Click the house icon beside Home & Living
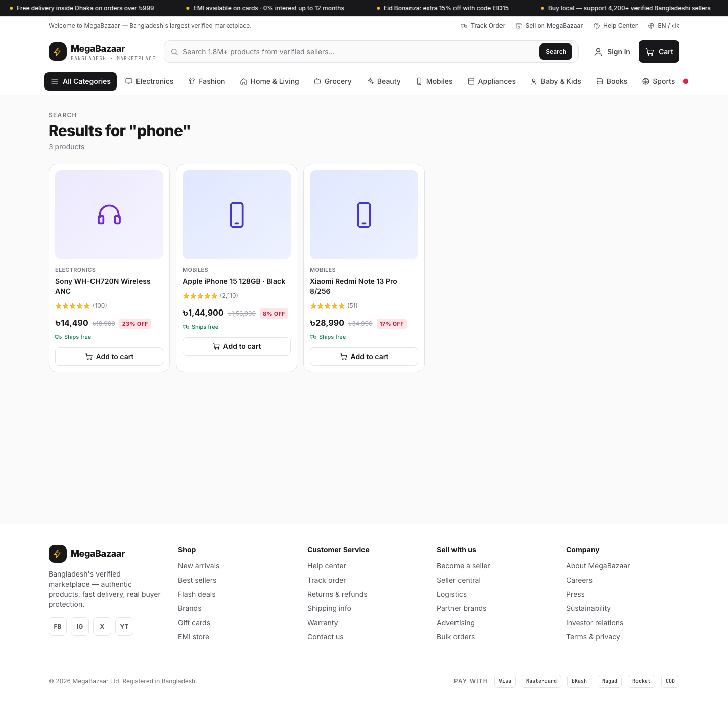Image resolution: width=728 pixels, height=708 pixels. [x=244, y=81]
